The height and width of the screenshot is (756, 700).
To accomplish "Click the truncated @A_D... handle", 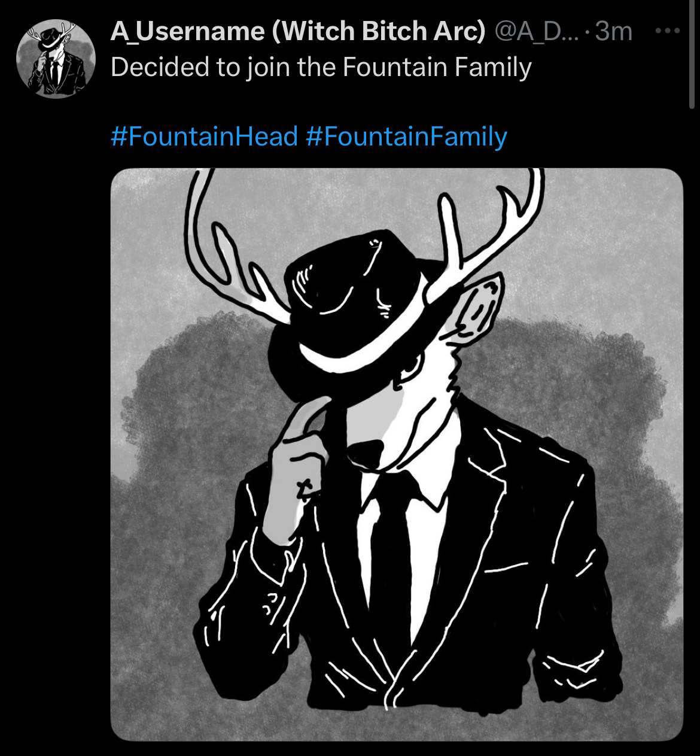I will (537, 31).
